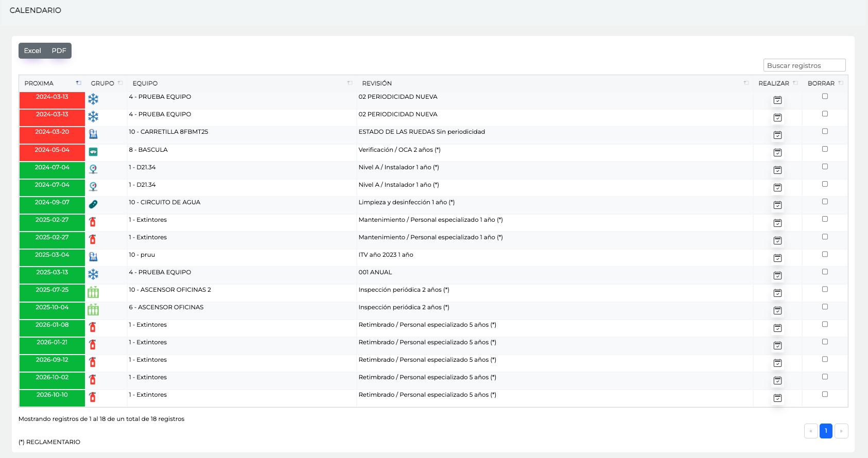Click extinguisher icon on 2026-10-02 row
The height and width of the screenshot is (458, 868).
pos(93,379)
